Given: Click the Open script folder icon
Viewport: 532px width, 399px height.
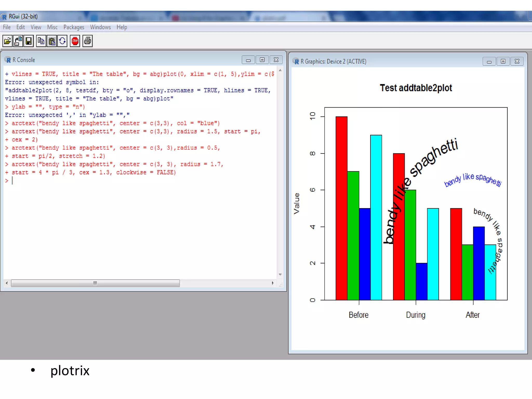Looking at the screenshot, I should [x=8, y=41].
